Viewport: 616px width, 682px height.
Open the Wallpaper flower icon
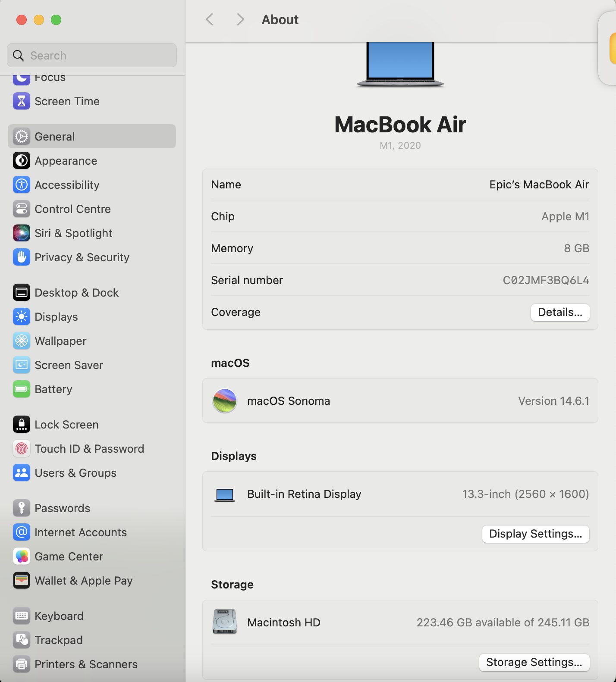[x=22, y=341]
